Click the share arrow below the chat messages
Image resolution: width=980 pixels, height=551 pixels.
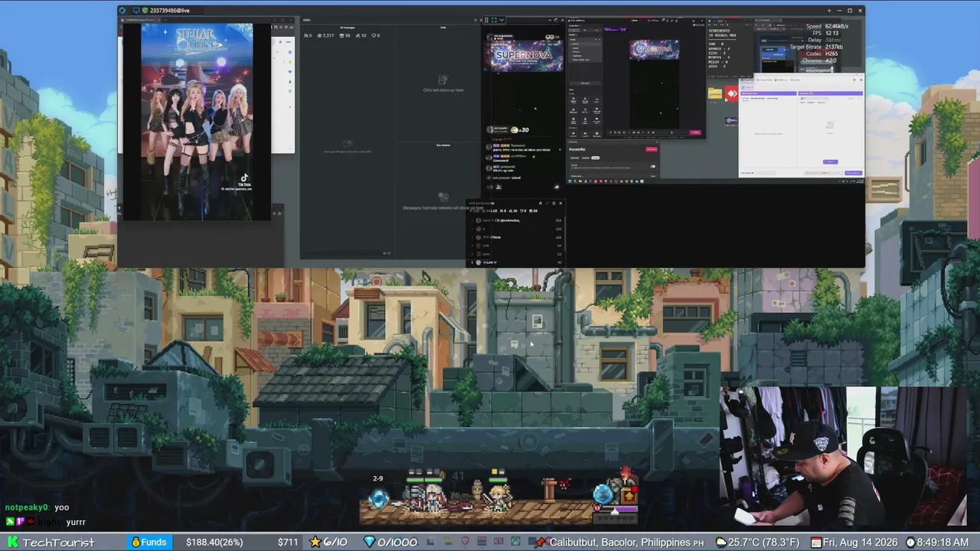557,186
